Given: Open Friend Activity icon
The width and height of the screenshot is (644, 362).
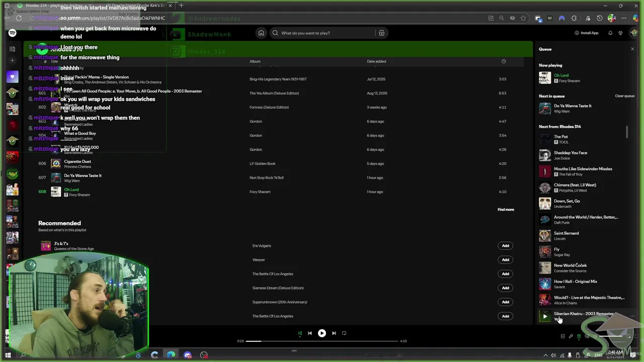Looking at the screenshot, I should pyautogui.click(x=621, y=33).
